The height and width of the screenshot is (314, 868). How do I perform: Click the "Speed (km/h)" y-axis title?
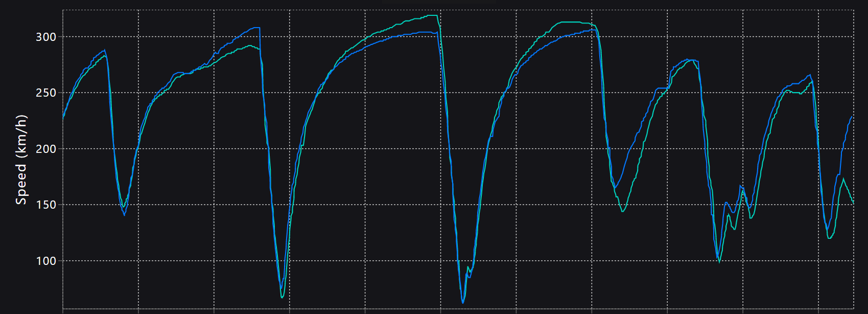click(x=21, y=160)
